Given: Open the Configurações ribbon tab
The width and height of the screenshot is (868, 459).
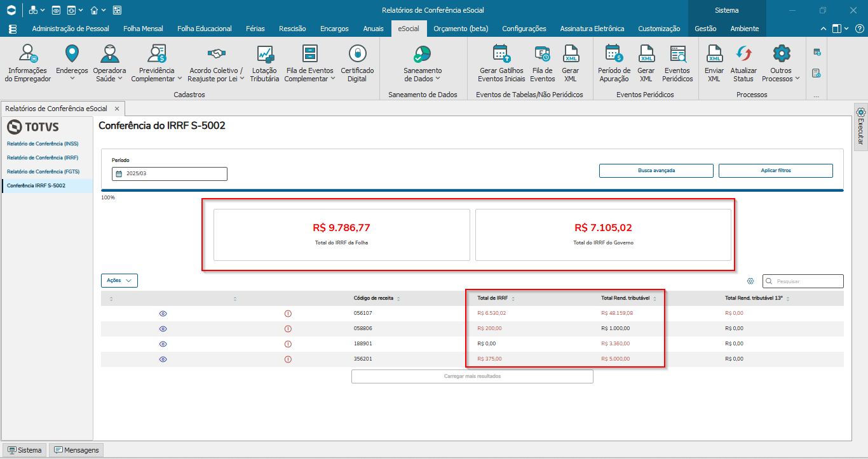Looking at the screenshot, I should 524,29.
